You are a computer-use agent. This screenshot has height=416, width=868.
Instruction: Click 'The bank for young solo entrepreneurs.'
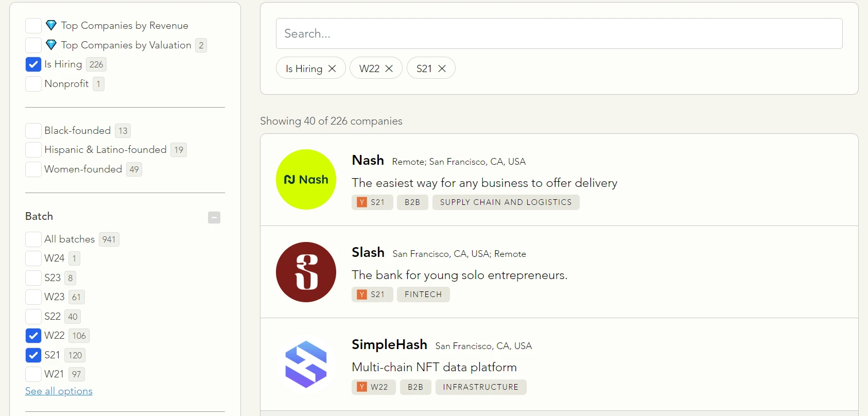click(x=460, y=275)
